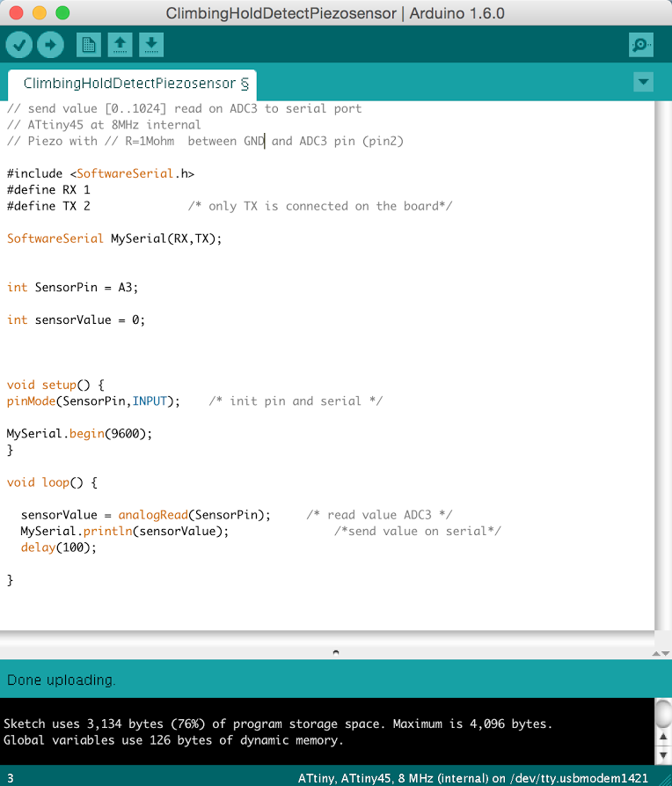
Task: Click the '#define TX 2' line
Action: (48, 206)
